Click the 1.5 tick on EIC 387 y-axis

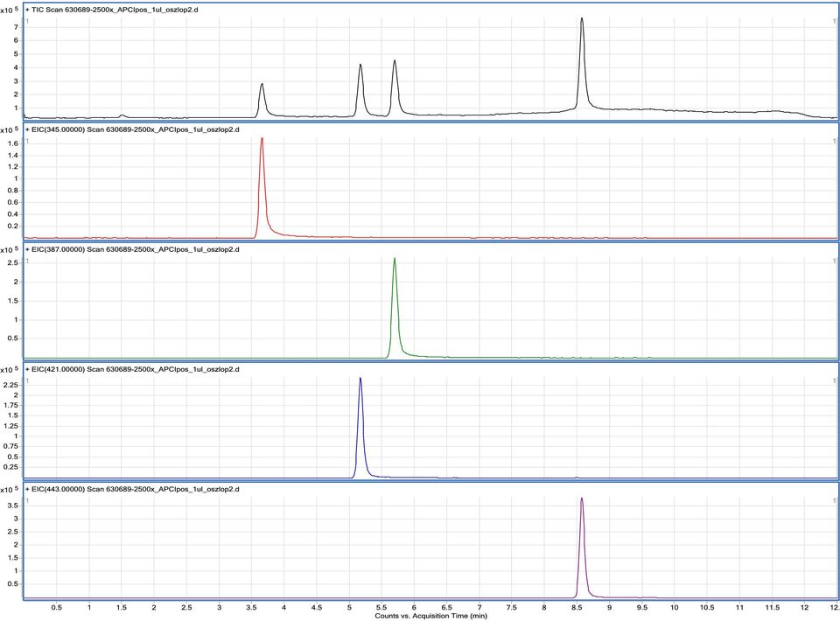click(x=13, y=301)
